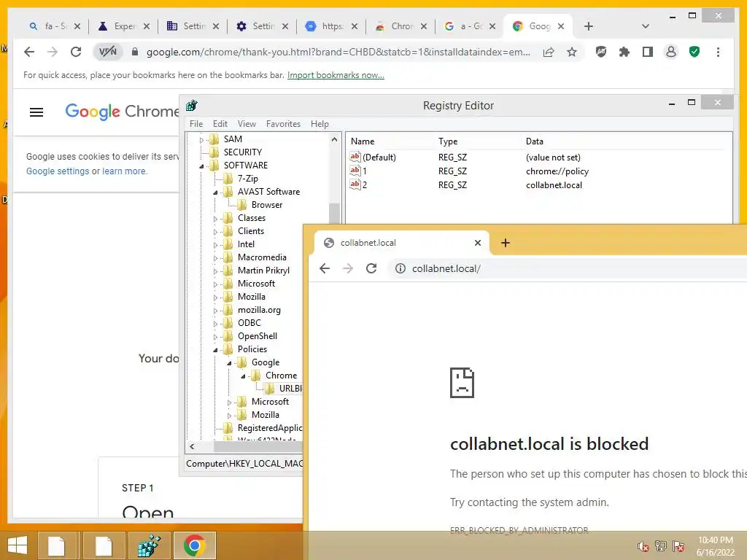Select the 7-Zip registry key
Viewport: 747px width, 560px height.
point(248,179)
